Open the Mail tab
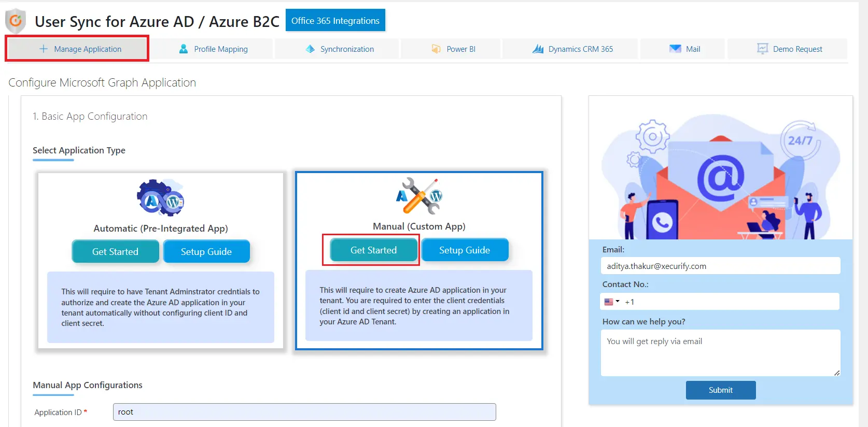Image resolution: width=868 pixels, height=427 pixels. pyautogui.click(x=683, y=49)
